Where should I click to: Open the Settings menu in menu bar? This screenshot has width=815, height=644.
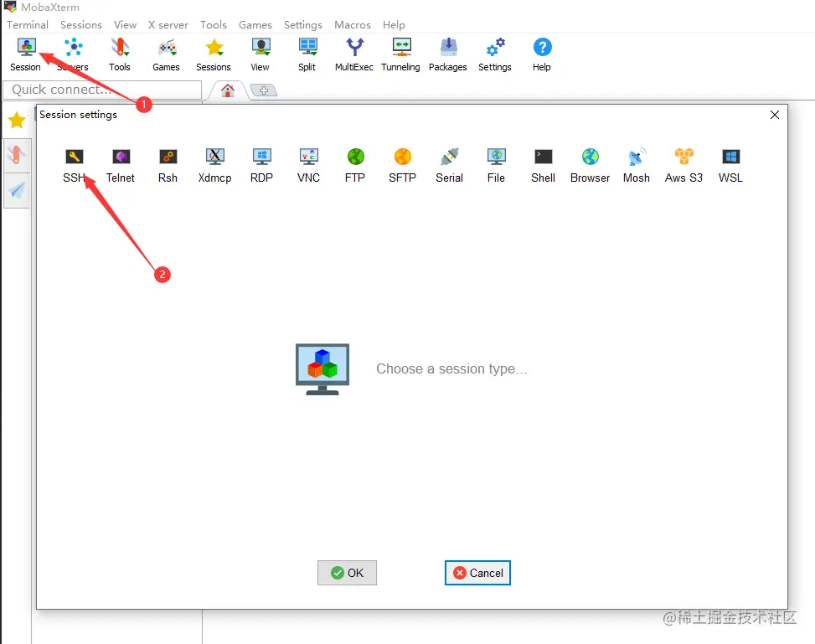pyautogui.click(x=303, y=24)
